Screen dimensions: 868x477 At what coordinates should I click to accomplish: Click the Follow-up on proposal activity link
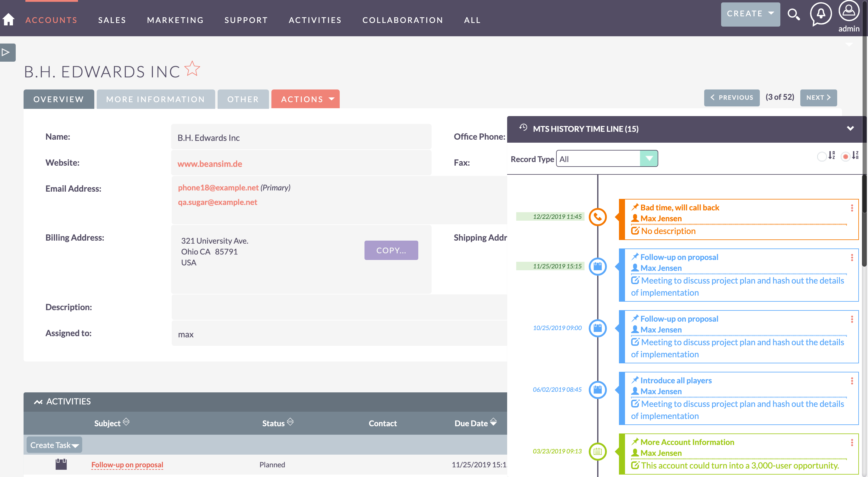127,464
